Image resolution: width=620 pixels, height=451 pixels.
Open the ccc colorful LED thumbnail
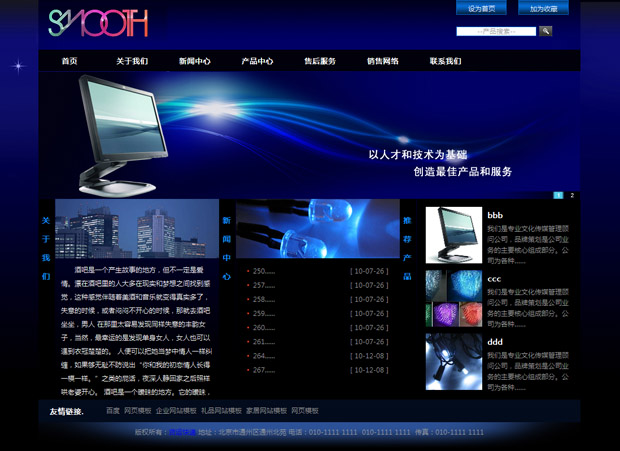click(453, 298)
